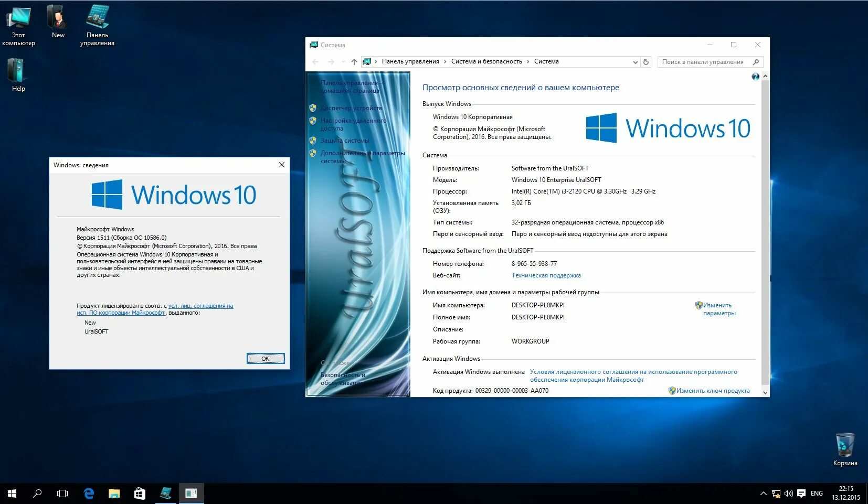Open Task View on the taskbar

pyautogui.click(x=62, y=493)
